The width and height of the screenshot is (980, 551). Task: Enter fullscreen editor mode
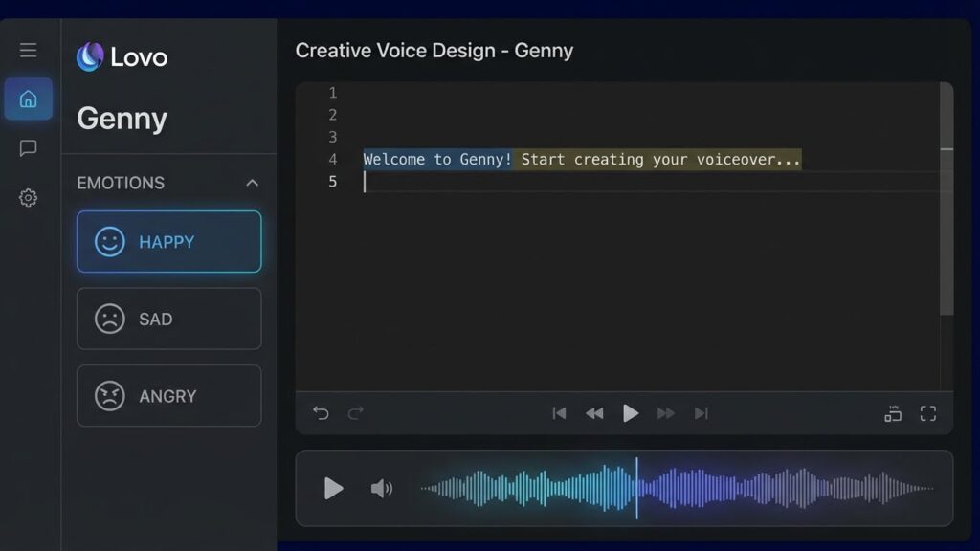tap(928, 413)
